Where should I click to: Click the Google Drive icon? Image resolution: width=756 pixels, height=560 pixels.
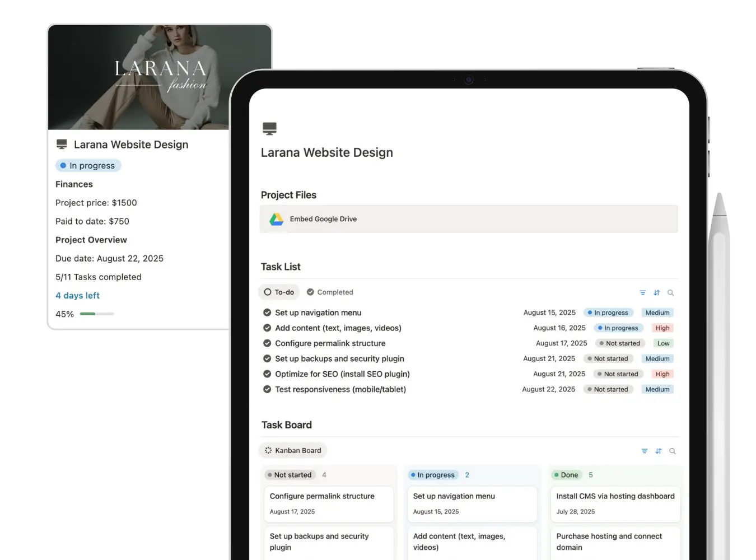coord(277,220)
